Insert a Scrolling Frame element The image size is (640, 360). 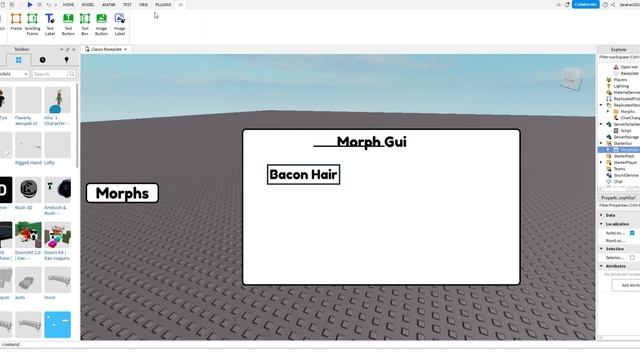[x=32, y=24]
